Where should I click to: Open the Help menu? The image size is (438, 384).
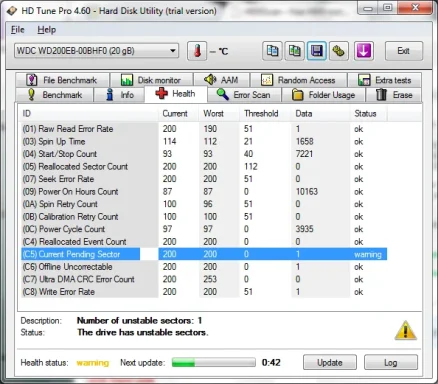coord(46,30)
